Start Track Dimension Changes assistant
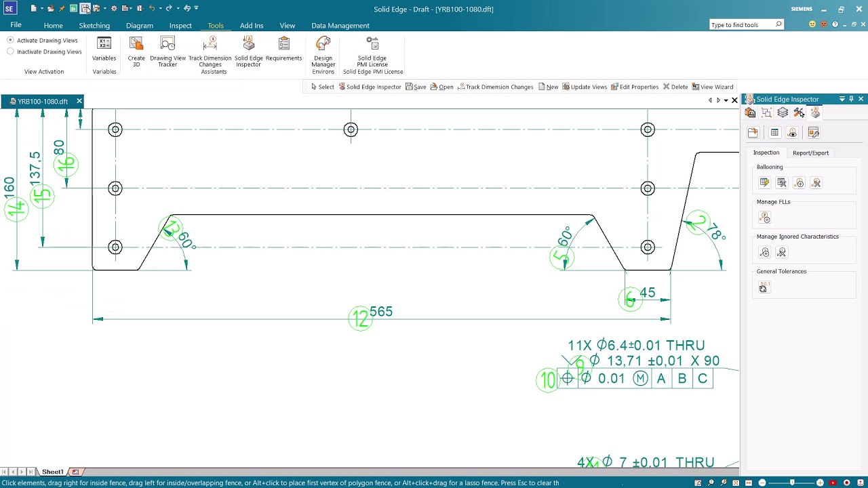Screen dimensions: 868x488 point(210,52)
